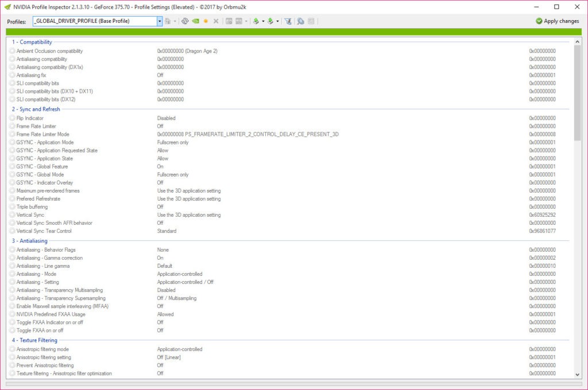Viewport: 588px width, 390px height.
Task: Click the gear icon beside GSYNC - Global Feature
Action: tap(12, 166)
